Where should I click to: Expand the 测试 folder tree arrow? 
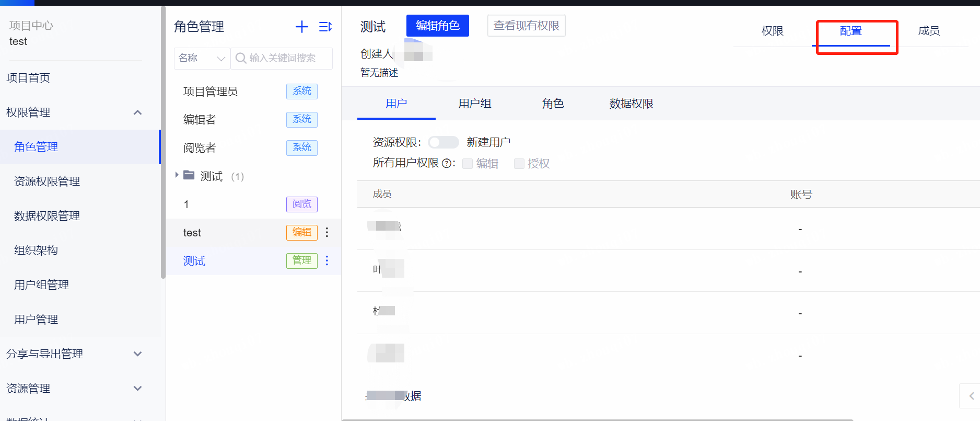pyautogui.click(x=177, y=175)
